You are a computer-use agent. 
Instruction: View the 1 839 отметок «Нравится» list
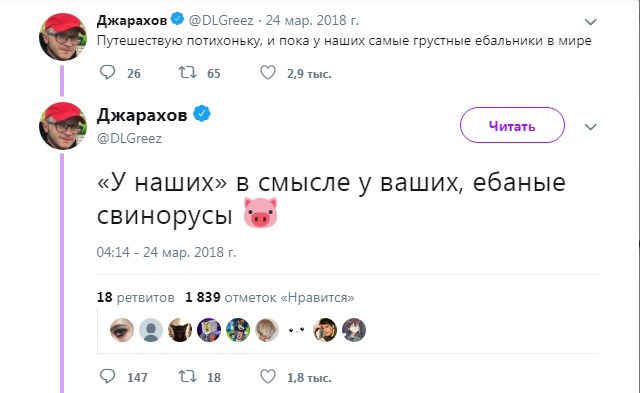tap(269, 297)
